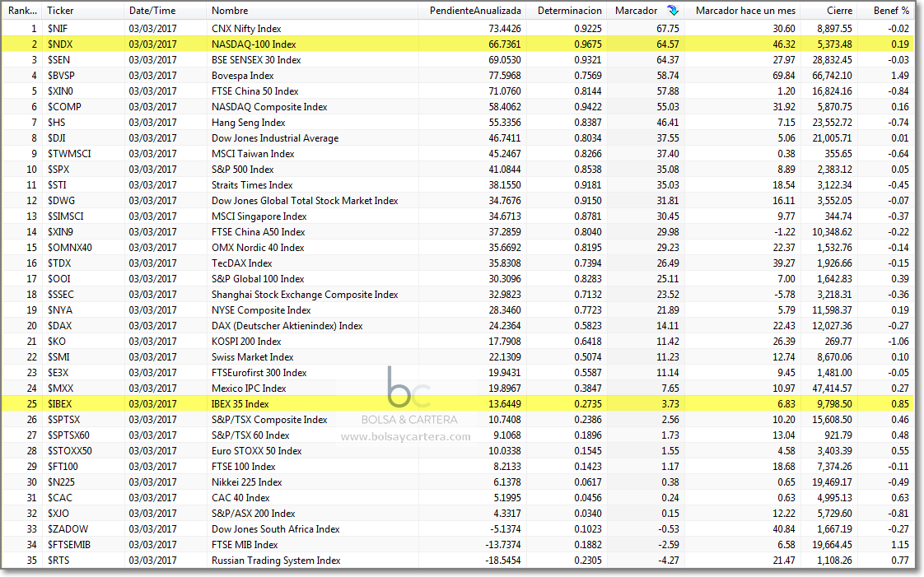Select the FTSEurofirst 300 Index name
The height and width of the screenshot is (577, 924).
259,373
